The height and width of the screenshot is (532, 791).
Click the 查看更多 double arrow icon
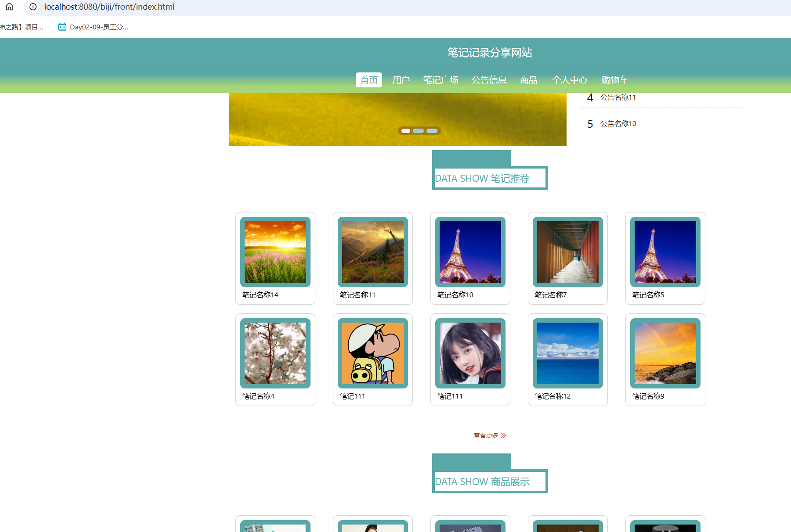pyautogui.click(x=503, y=435)
